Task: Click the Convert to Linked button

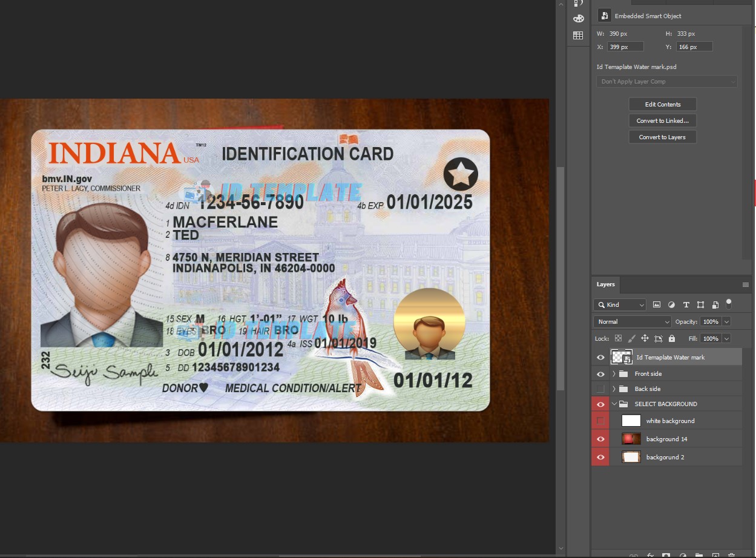Action: (663, 121)
